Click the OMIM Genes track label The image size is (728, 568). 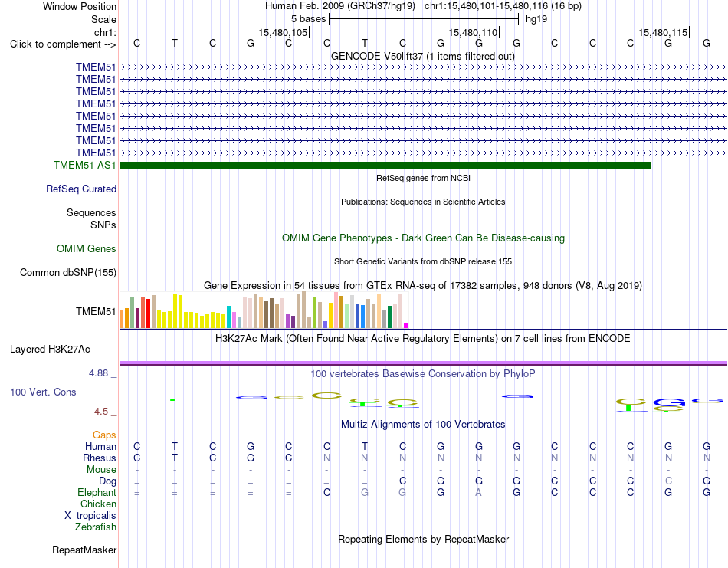tap(86, 248)
